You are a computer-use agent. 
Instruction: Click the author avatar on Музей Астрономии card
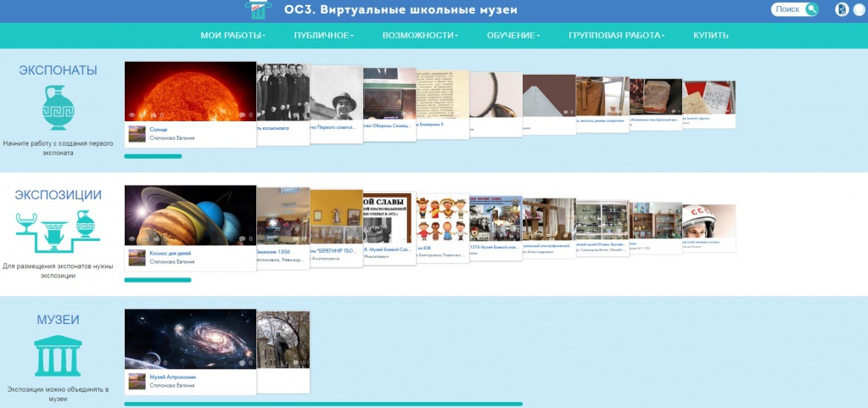(x=137, y=382)
